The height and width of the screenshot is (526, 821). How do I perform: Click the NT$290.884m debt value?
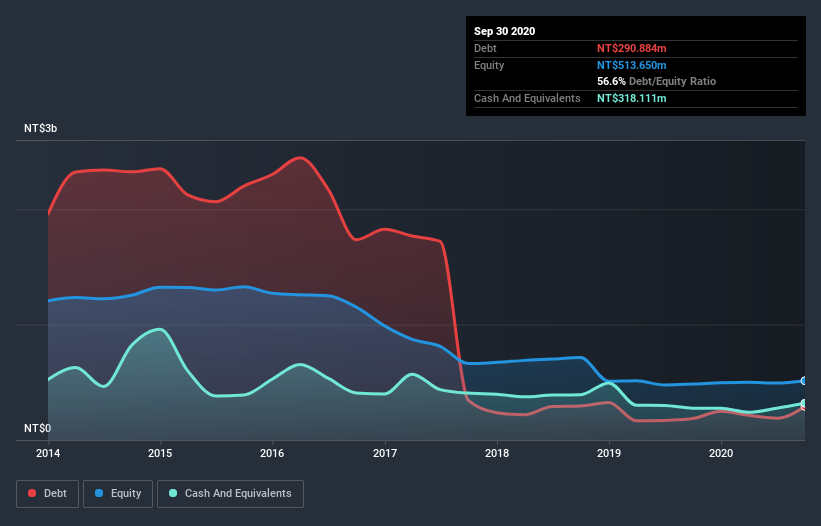pyautogui.click(x=631, y=48)
